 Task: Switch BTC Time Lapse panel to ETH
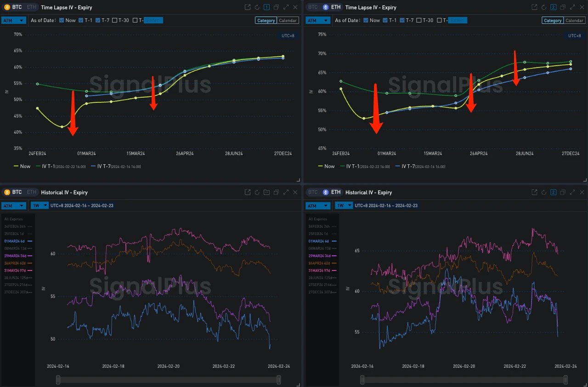tap(31, 7)
